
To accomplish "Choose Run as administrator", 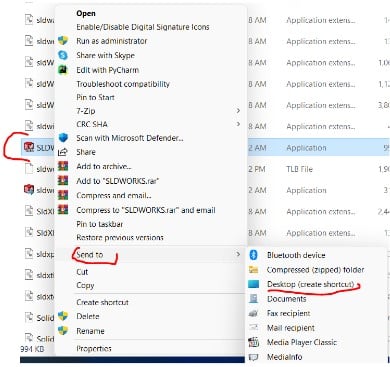I will coord(112,41).
